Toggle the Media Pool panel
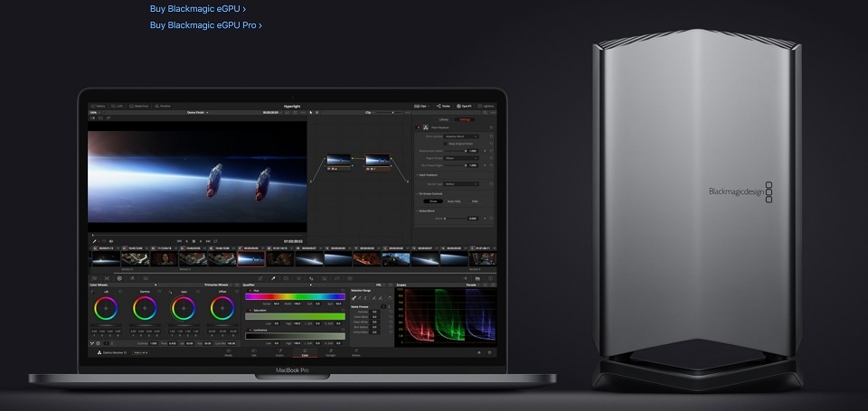The image size is (868, 411). point(139,106)
